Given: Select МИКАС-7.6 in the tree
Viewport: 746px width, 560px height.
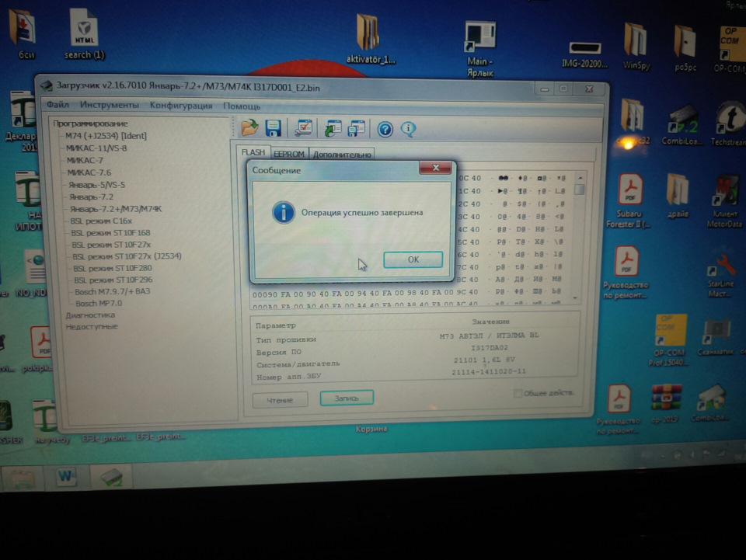Looking at the screenshot, I should pyautogui.click(x=89, y=172).
